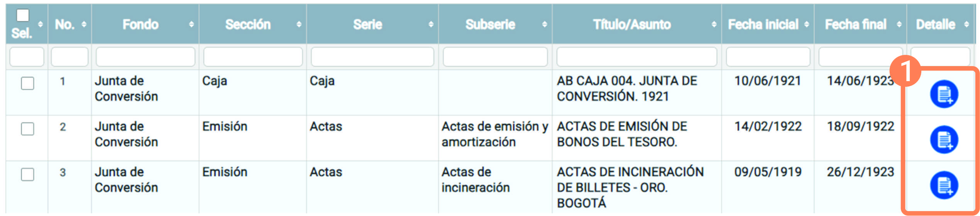Click the Título/Asunto filter text box
This screenshot has height=216, width=980.
(636, 57)
